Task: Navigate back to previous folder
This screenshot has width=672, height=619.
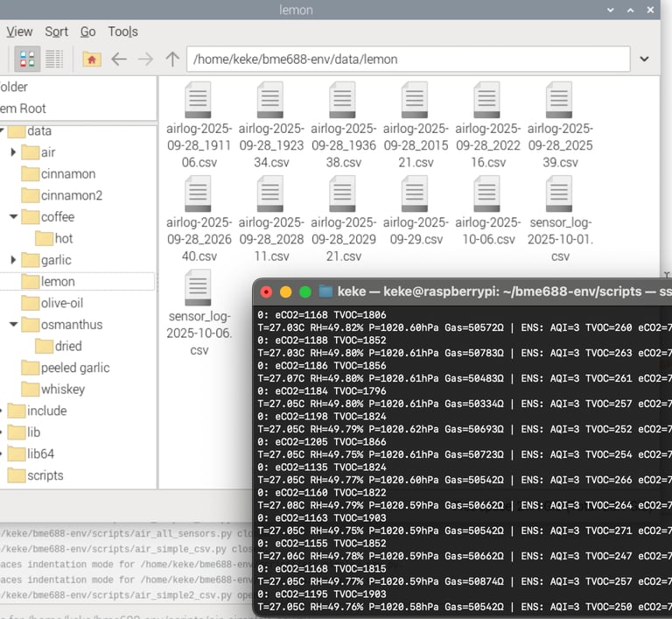Action: click(119, 60)
